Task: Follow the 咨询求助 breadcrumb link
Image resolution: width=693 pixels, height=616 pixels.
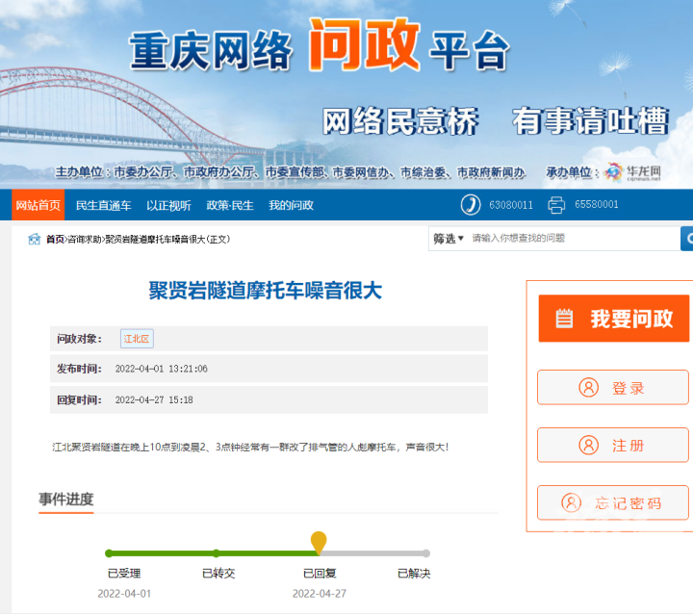Action: pos(85,239)
